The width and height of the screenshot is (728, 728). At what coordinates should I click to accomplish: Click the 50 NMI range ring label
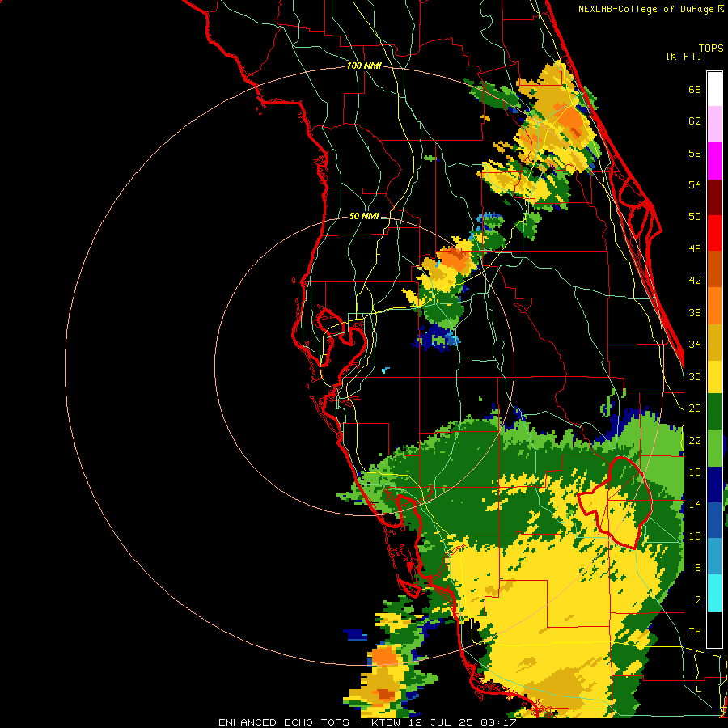click(364, 216)
